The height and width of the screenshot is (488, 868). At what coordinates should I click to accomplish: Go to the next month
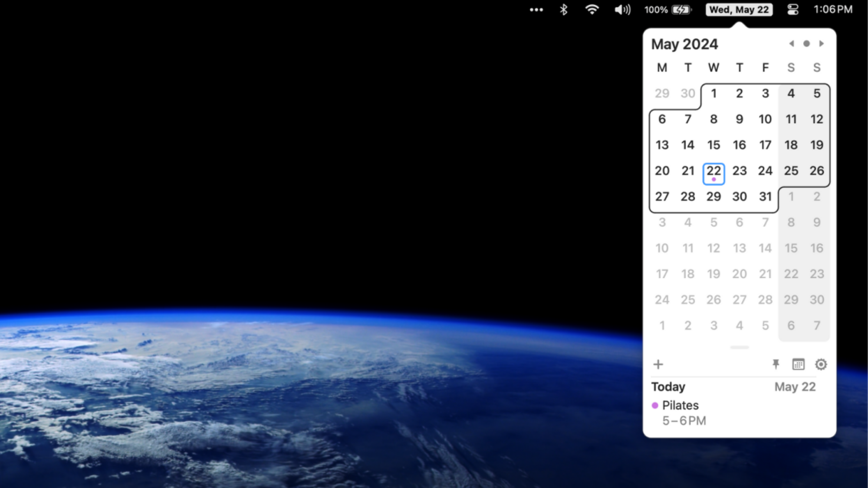(x=821, y=43)
